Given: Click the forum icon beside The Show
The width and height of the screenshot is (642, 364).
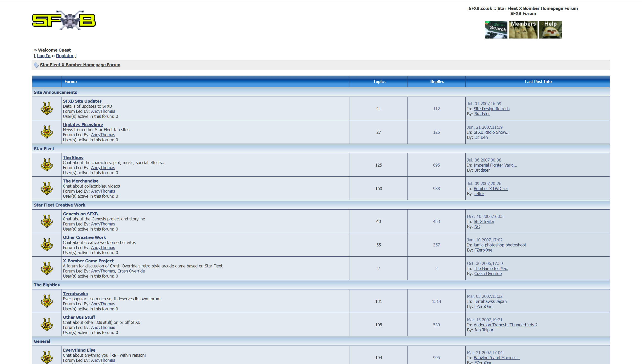Looking at the screenshot, I should pyautogui.click(x=47, y=165).
